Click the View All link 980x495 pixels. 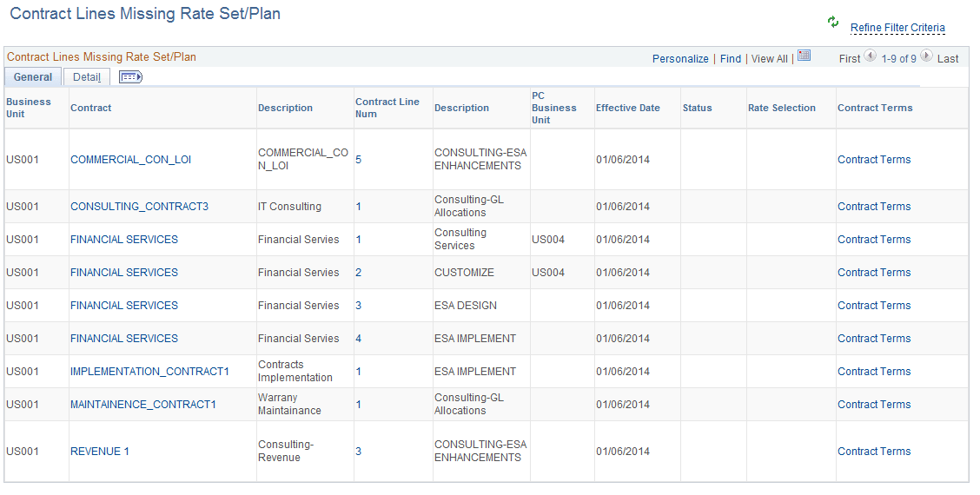pyautogui.click(x=769, y=59)
